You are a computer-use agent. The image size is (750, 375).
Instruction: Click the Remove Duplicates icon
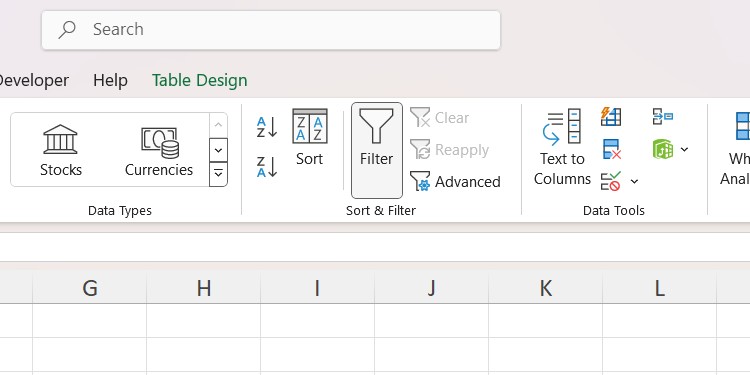click(x=611, y=149)
